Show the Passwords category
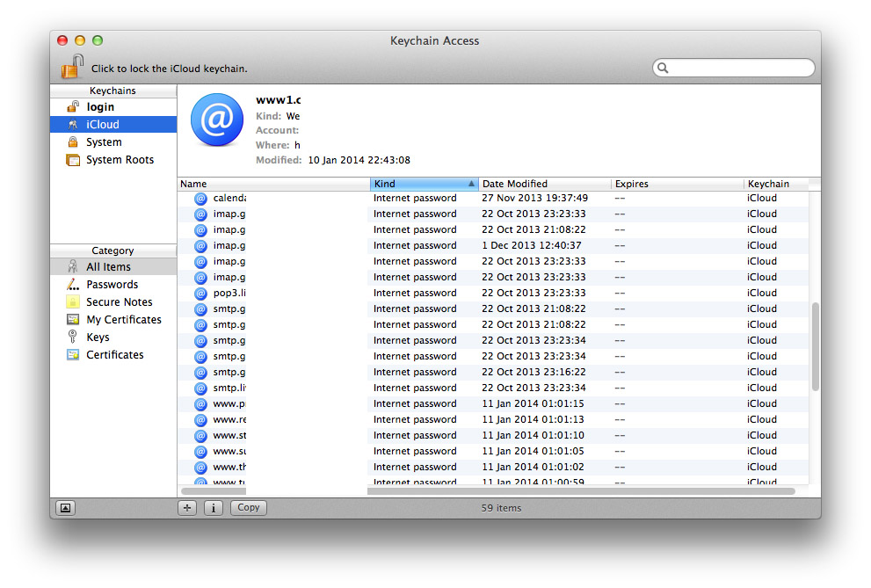871x588 pixels. click(113, 284)
